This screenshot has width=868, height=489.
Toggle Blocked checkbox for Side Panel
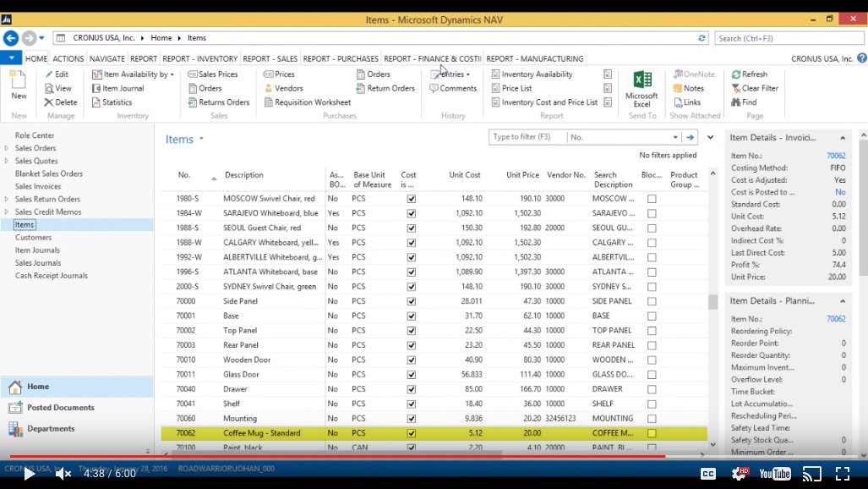click(x=652, y=301)
